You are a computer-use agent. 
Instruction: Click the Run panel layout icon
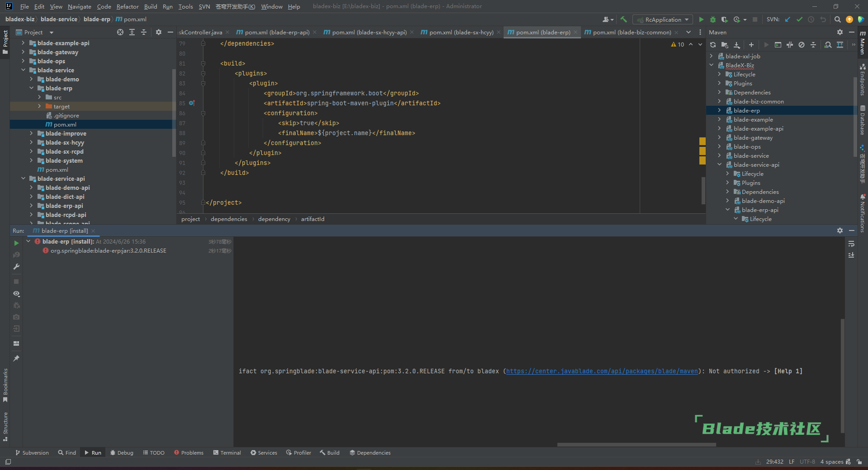[16, 343]
